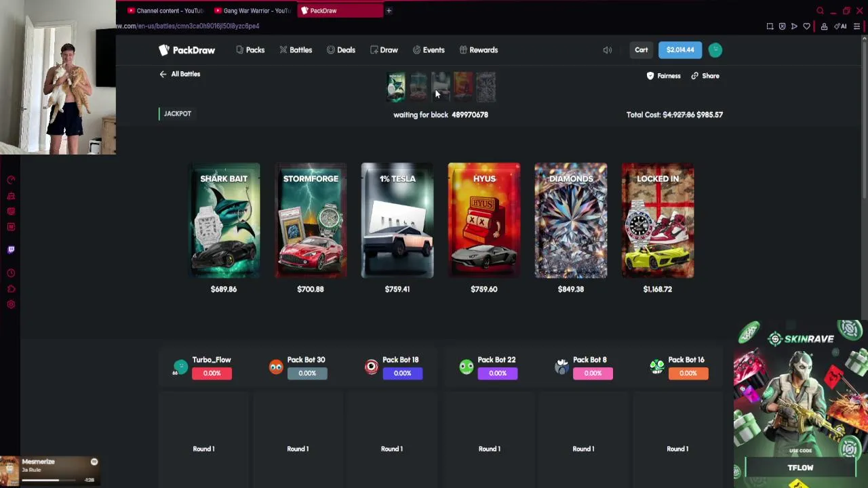Open a new browser tab with plus button
This screenshot has height=488, width=868.
click(x=389, y=10)
